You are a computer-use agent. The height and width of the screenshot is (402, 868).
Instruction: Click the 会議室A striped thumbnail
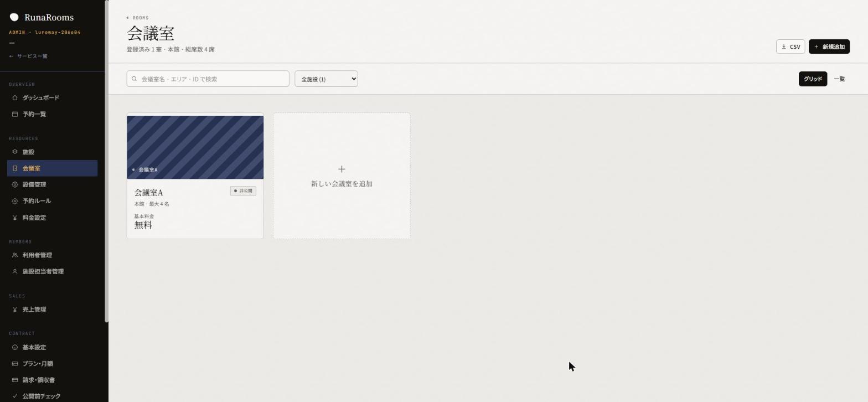tap(195, 147)
